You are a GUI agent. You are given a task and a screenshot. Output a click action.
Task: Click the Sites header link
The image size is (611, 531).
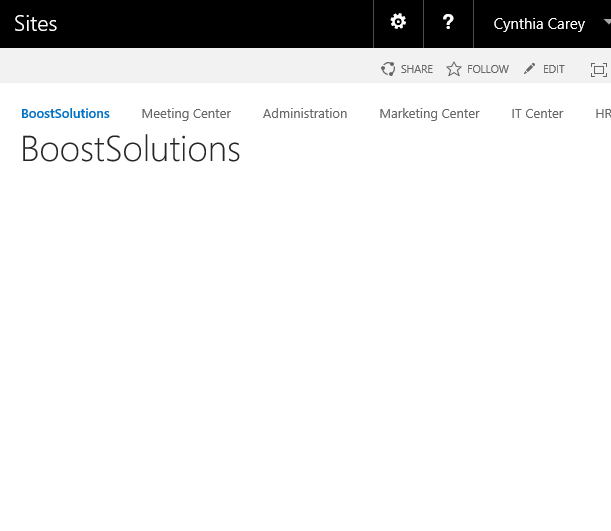pos(35,24)
